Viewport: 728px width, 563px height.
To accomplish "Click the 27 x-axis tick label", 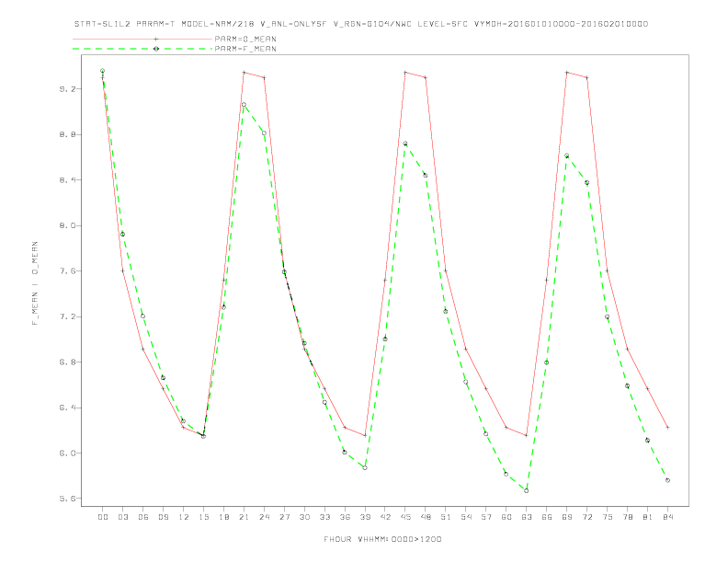I will (284, 517).
